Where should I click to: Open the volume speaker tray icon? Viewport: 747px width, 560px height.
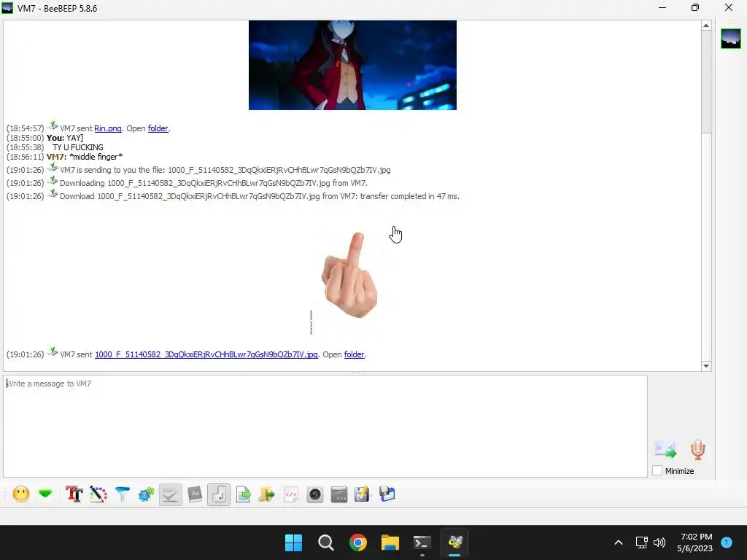(659, 542)
